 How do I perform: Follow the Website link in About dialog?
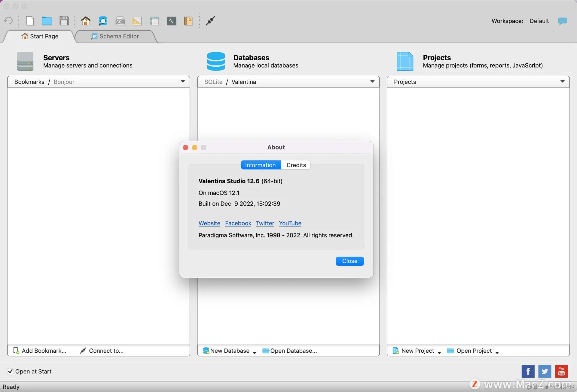209,223
